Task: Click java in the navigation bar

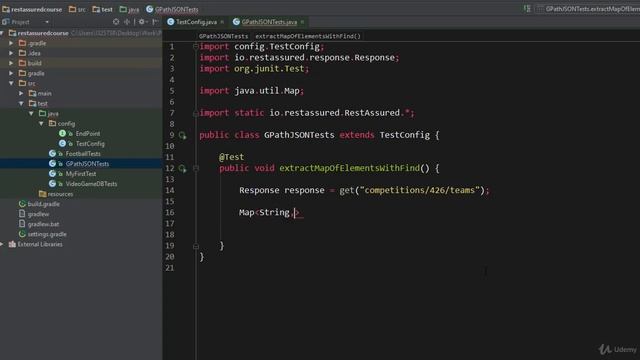Action: 129,9
